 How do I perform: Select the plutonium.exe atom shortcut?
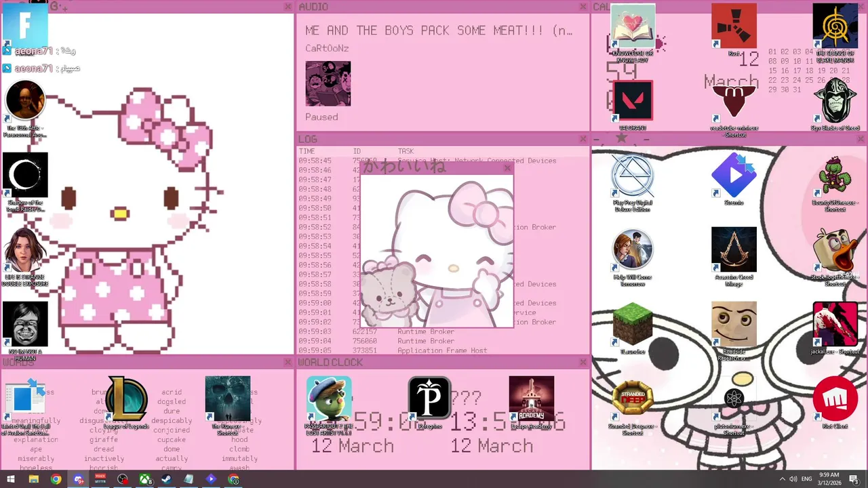pos(734,405)
